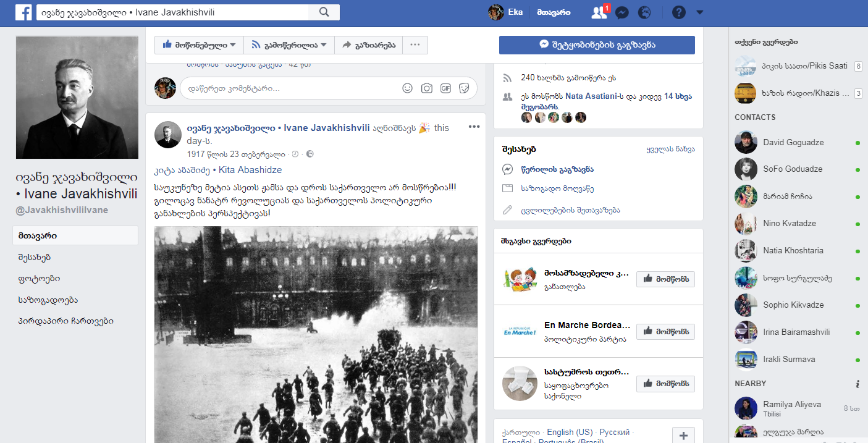Go to the მთავარი link in top bar
The image size is (868, 443).
[x=554, y=12]
